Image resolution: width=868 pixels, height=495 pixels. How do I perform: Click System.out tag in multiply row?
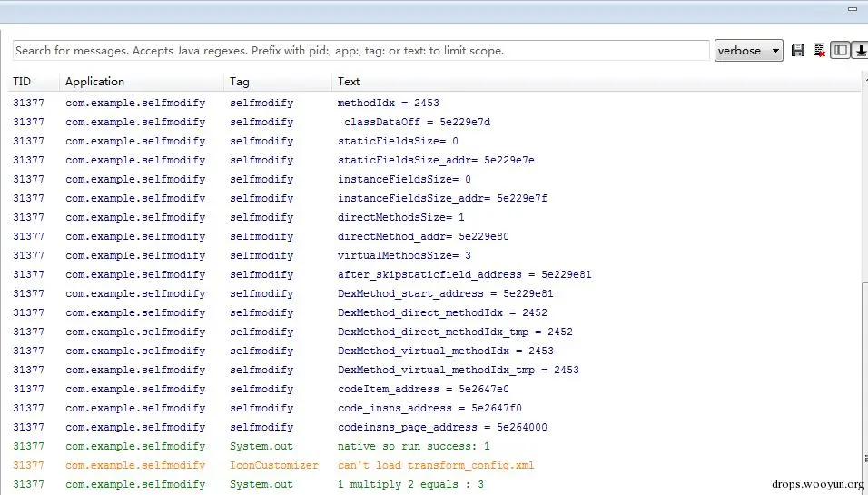click(x=261, y=484)
